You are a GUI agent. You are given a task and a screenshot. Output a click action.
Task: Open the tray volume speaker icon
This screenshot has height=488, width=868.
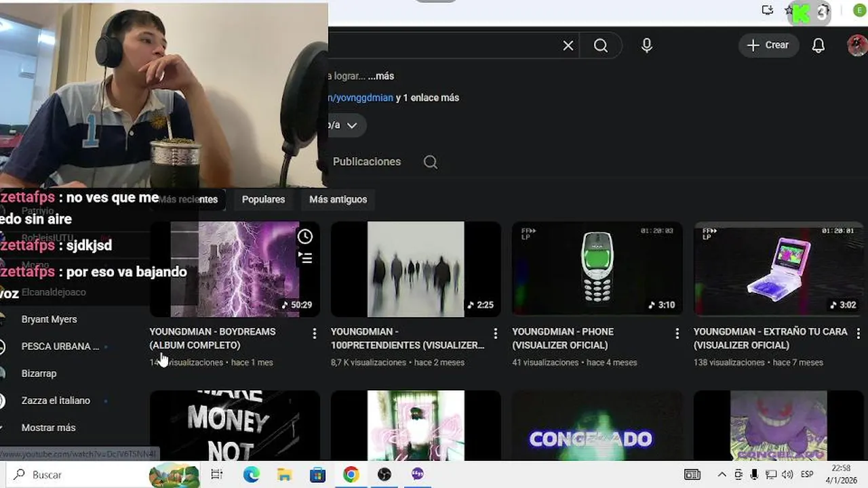[x=787, y=474]
